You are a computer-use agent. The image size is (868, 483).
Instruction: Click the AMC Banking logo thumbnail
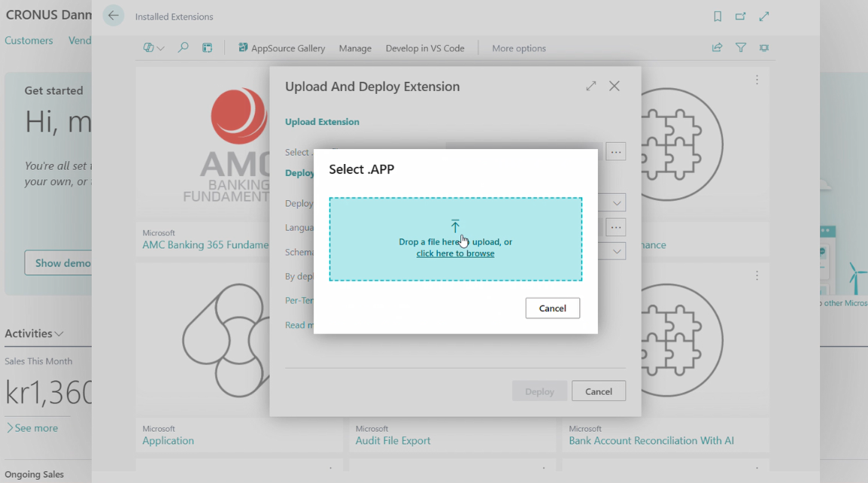click(x=227, y=145)
